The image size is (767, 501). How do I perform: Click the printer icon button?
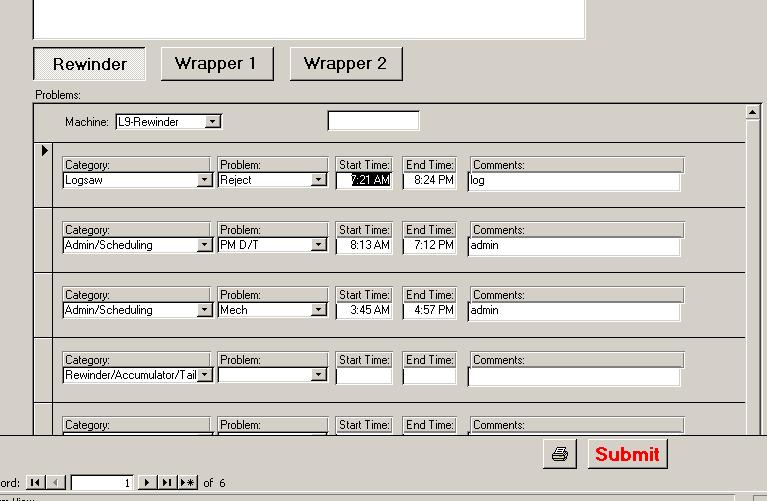pos(560,454)
